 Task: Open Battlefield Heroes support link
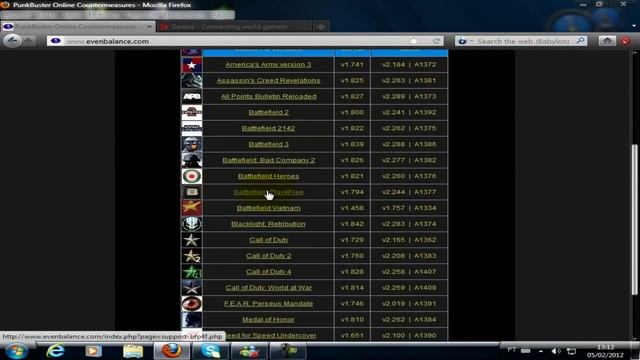pos(268,176)
